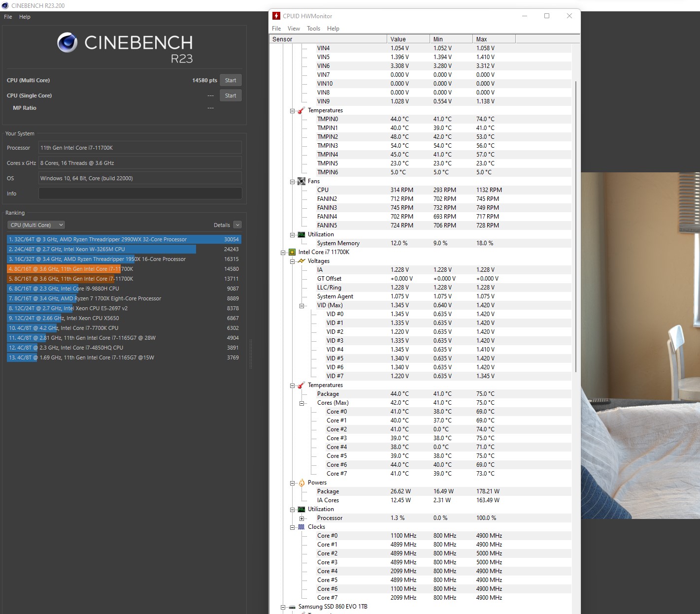Select the orange ranking entry scoring 14580

[x=124, y=269]
